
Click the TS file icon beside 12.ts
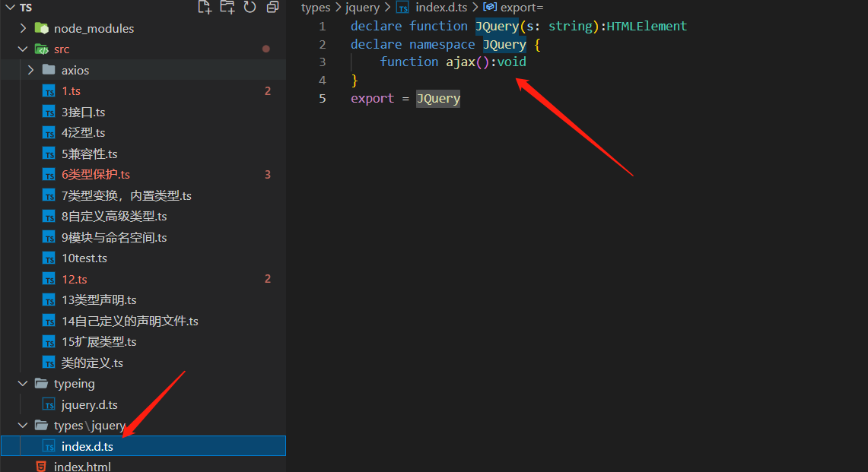(x=49, y=280)
